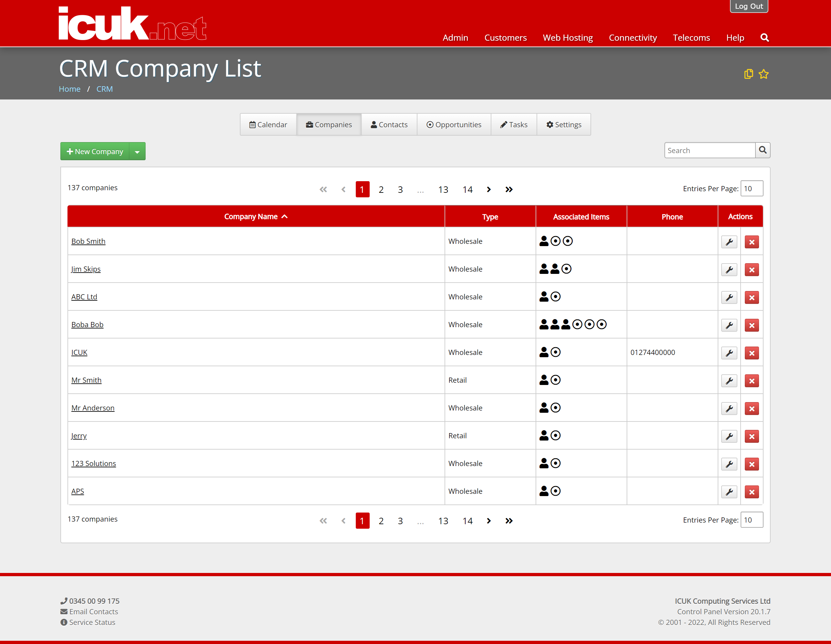Screen dimensions: 831x644
Task: Delete APS with red X
Action: point(752,492)
